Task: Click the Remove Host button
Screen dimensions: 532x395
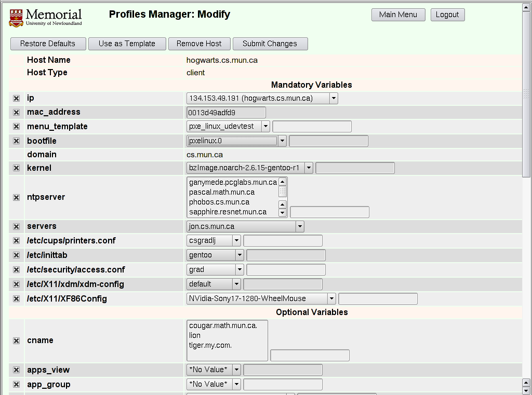Action: 199,44
